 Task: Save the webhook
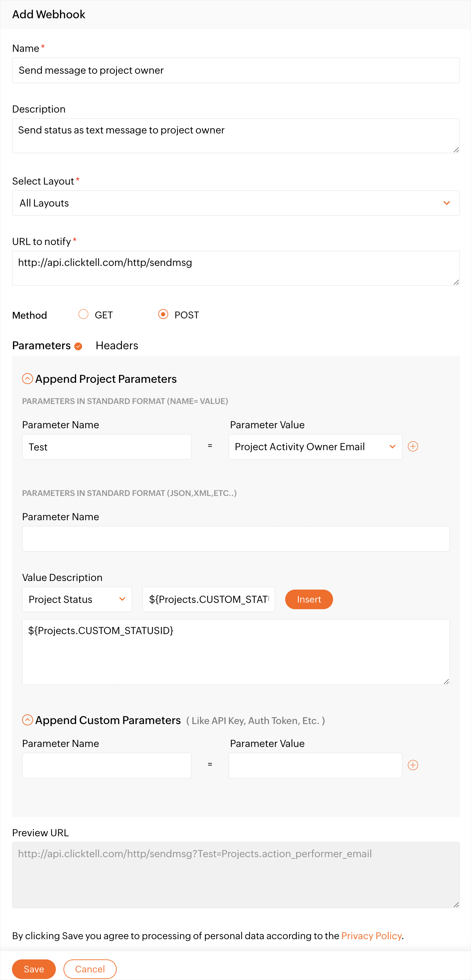34,969
